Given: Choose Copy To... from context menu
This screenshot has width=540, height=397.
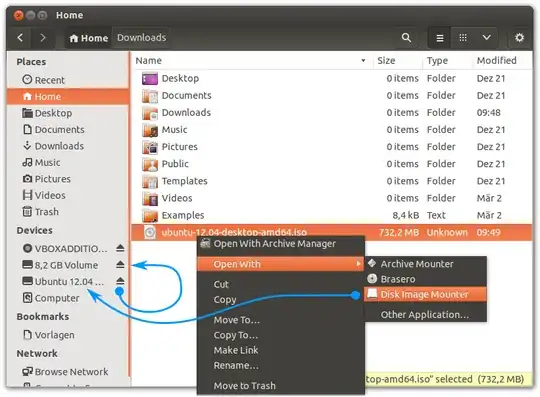Looking at the screenshot, I should [281, 335].
